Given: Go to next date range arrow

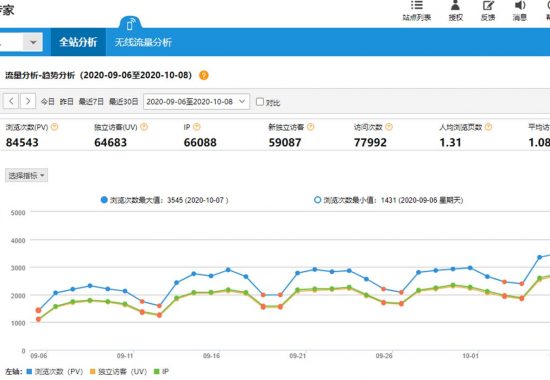Looking at the screenshot, I should point(28,101).
